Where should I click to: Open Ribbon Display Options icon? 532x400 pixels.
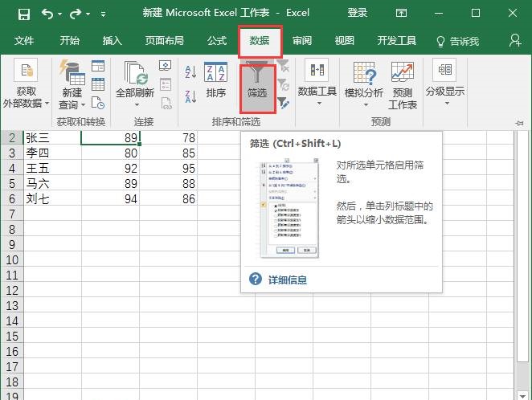point(401,13)
